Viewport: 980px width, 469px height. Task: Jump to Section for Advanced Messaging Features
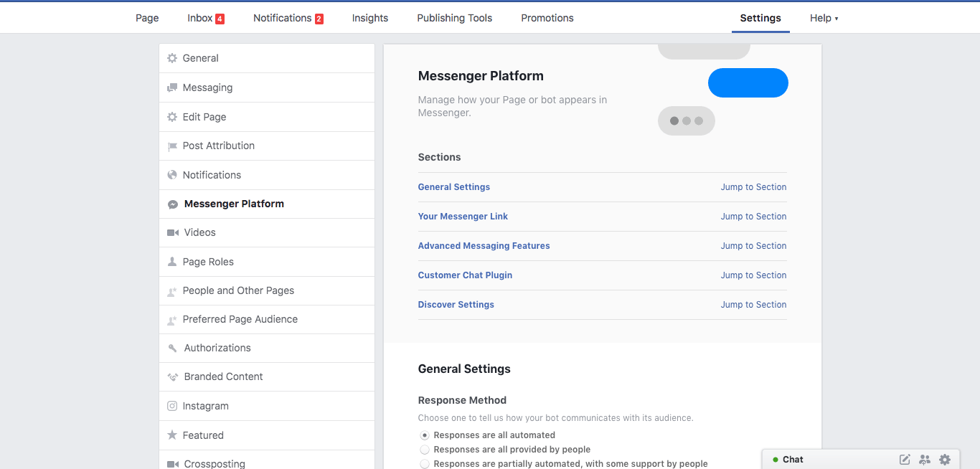click(x=753, y=246)
